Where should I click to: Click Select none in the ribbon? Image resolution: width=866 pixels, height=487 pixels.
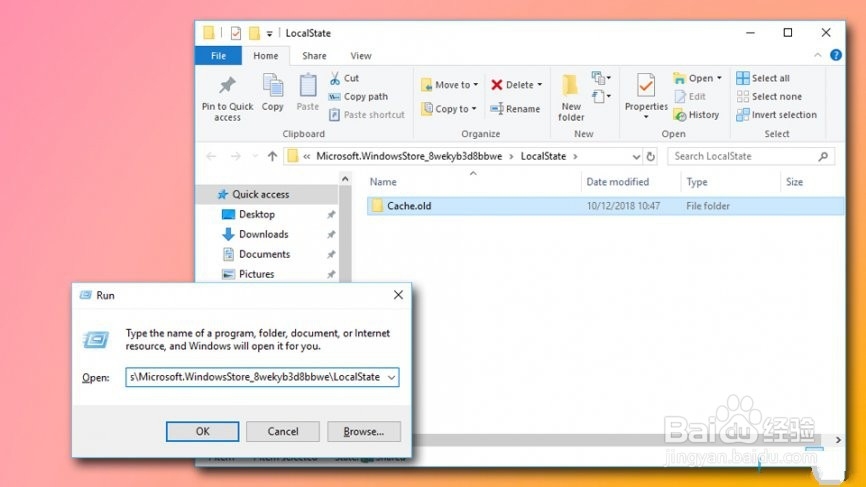[x=769, y=97]
